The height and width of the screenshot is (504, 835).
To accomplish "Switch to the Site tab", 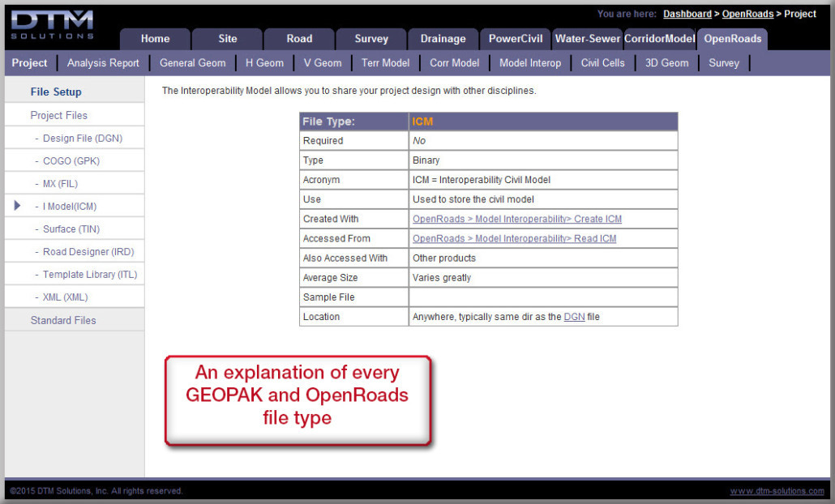I will [x=227, y=39].
